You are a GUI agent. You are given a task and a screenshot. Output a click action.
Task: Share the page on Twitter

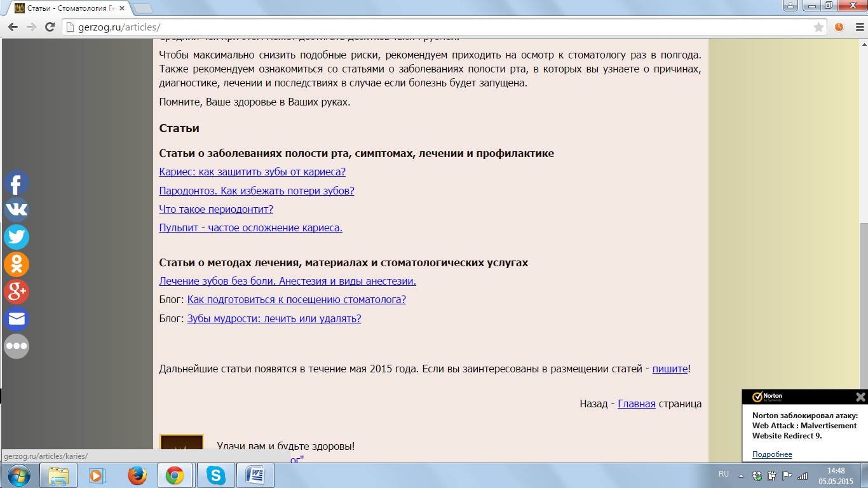point(17,237)
